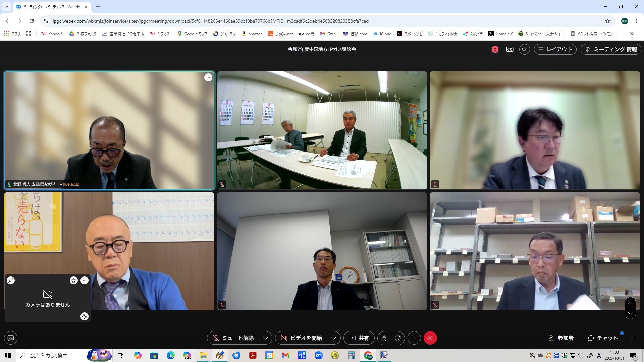
Task: Click the zoom magnifier icon
Action: click(x=524, y=49)
